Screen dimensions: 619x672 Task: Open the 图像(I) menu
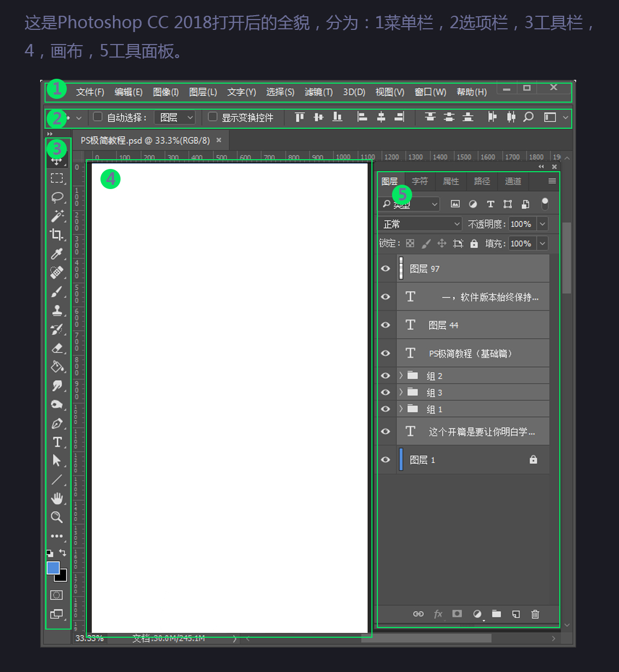tap(166, 92)
